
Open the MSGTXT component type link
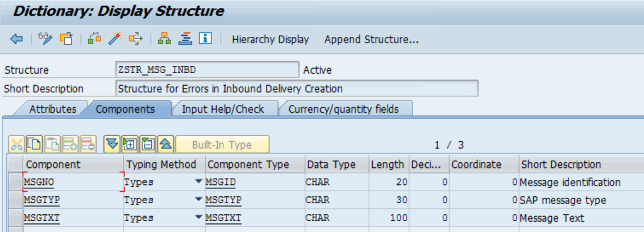223,217
